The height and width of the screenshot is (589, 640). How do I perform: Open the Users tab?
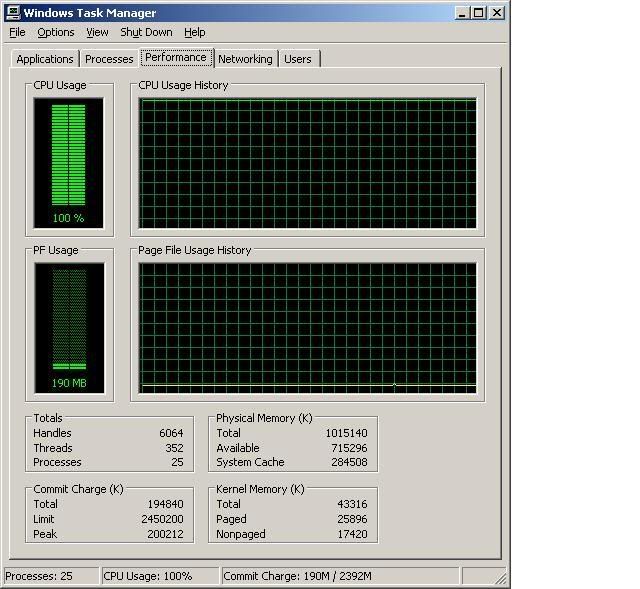pos(298,59)
